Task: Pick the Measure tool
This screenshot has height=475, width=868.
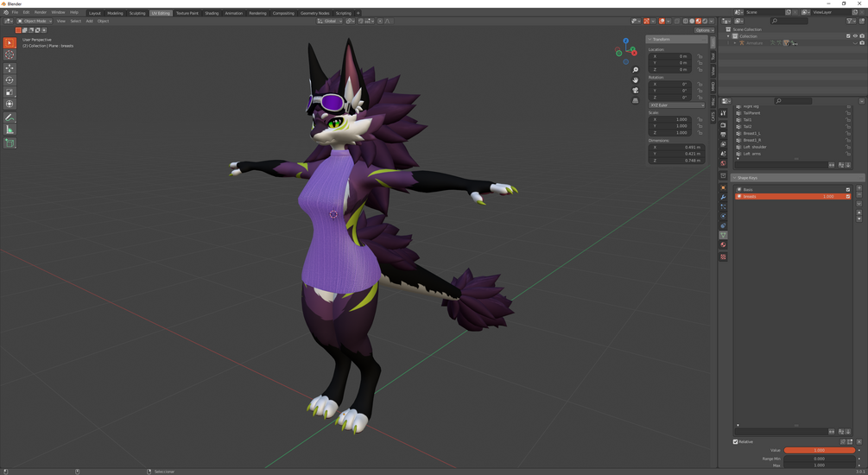Action: click(10, 130)
